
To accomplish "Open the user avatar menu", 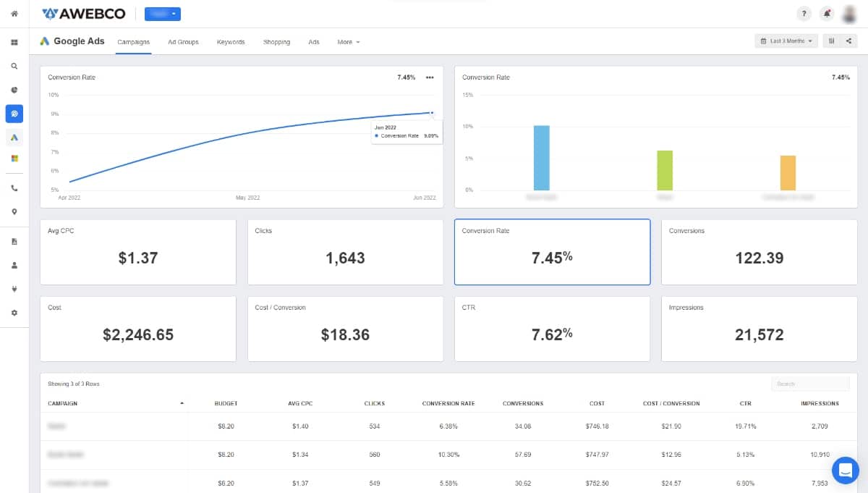I will (x=849, y=14).
